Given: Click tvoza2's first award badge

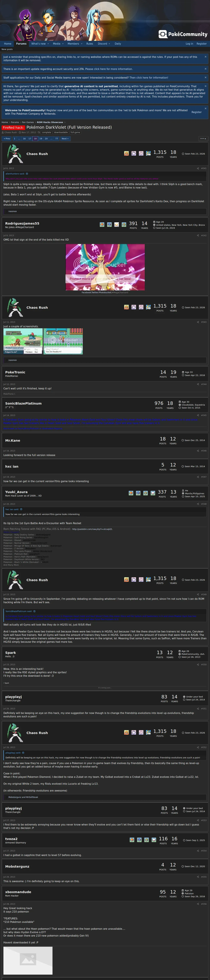Looking at the screenshot, I should [132, 840].
